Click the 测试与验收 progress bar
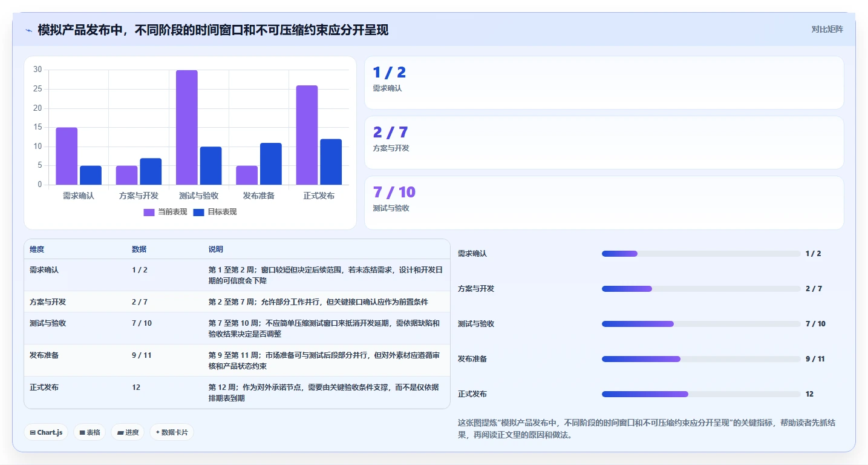This screenshot has width=868, height=465. click(701, 324)
